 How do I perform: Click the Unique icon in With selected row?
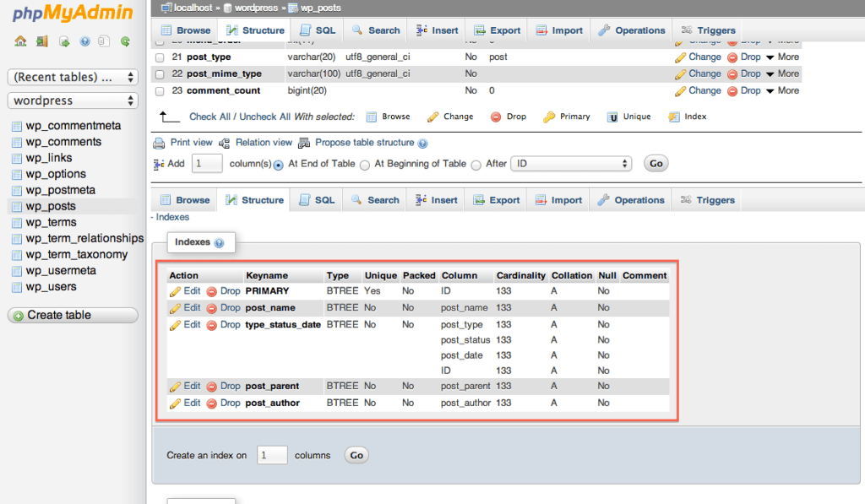(x=612, y=117)
